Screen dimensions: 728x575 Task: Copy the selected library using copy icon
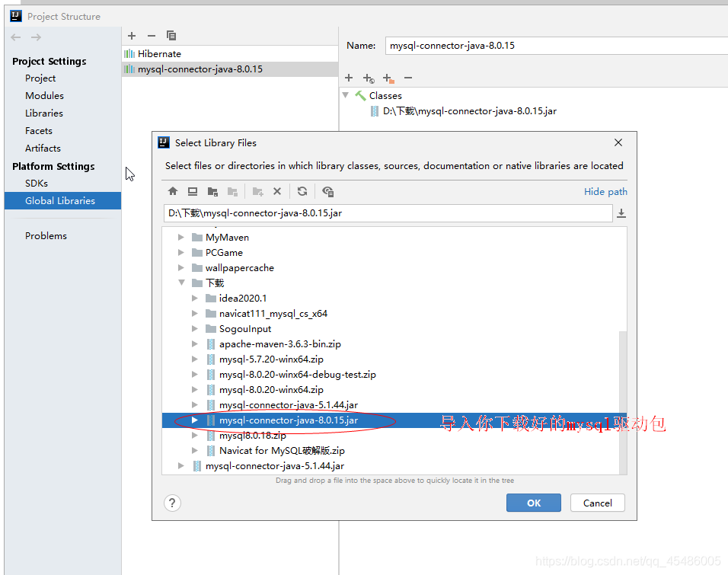(171, 36)
